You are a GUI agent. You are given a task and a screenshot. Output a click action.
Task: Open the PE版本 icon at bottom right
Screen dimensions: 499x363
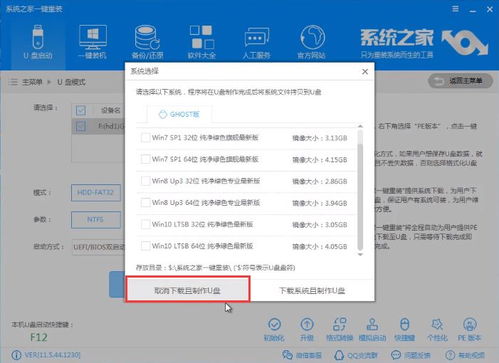[469, 329]
